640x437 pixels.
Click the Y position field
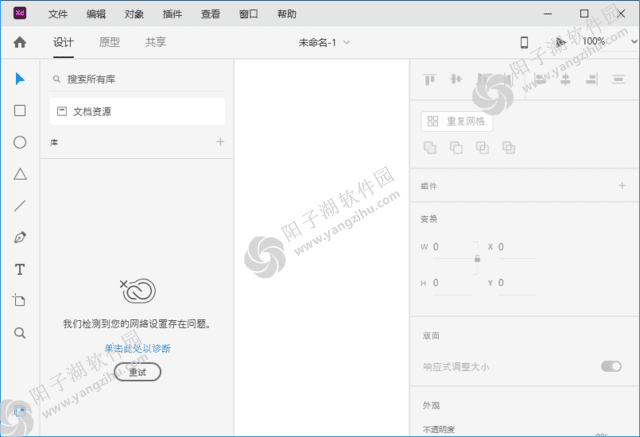516,283
